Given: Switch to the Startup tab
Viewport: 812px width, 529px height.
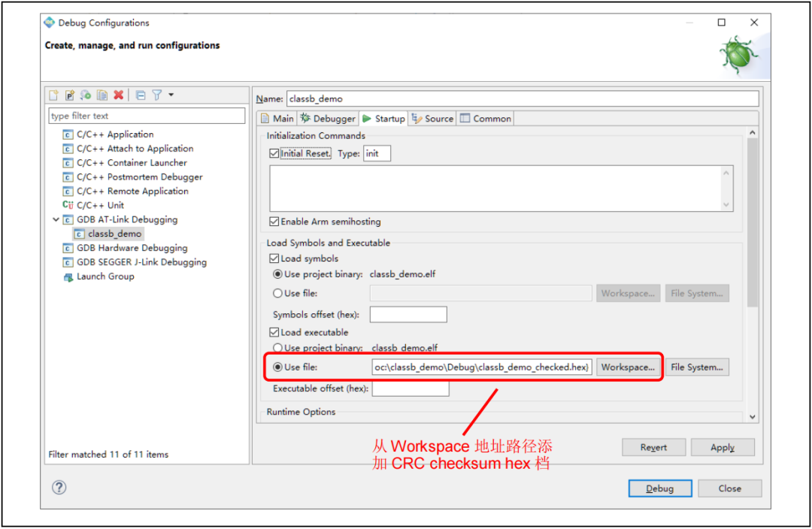Looking at the screenshot, I should pos(383,119).
